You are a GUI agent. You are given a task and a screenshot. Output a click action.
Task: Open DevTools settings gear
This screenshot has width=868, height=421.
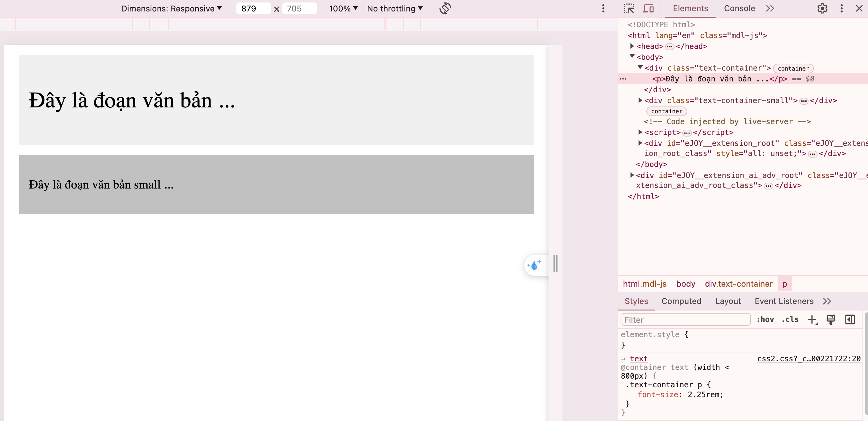[822, 8]
